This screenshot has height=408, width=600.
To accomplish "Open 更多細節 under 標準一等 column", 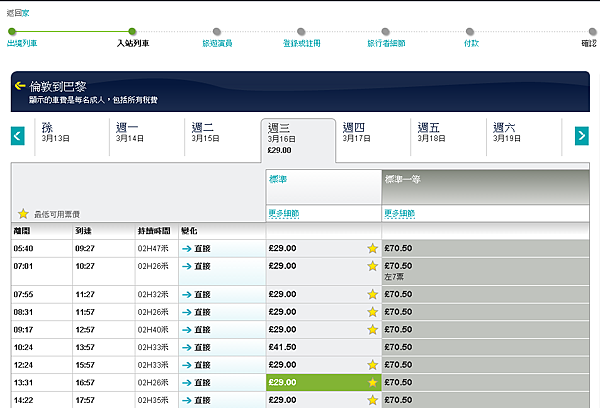I will pos(399,214).
